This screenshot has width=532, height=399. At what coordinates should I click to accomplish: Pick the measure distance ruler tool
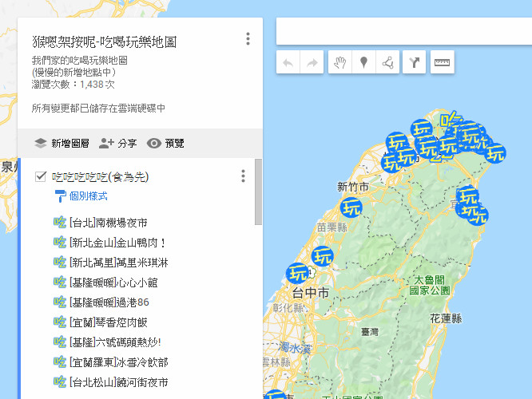pyautogui.click(x=442, y=62)
